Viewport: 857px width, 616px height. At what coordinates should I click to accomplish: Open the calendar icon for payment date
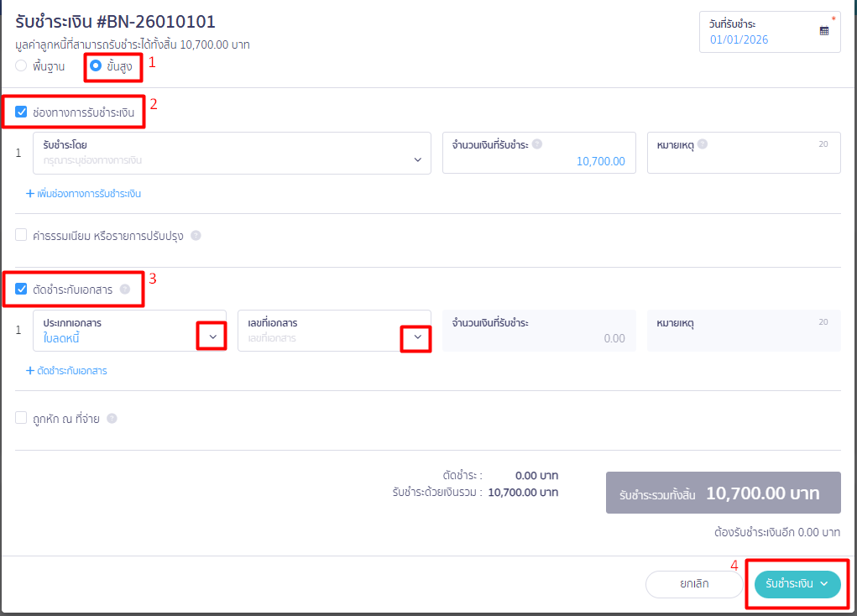pos(823,31)
